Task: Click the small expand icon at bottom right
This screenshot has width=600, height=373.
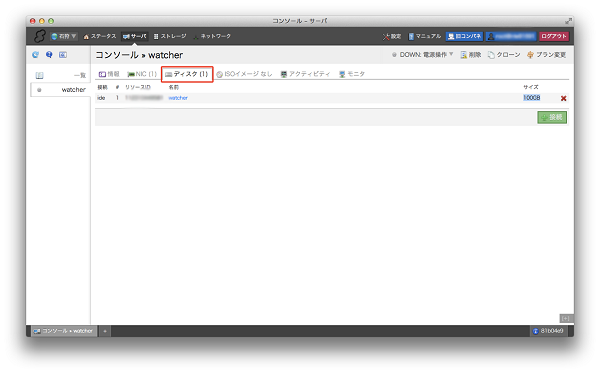Action: click(566, 318)
